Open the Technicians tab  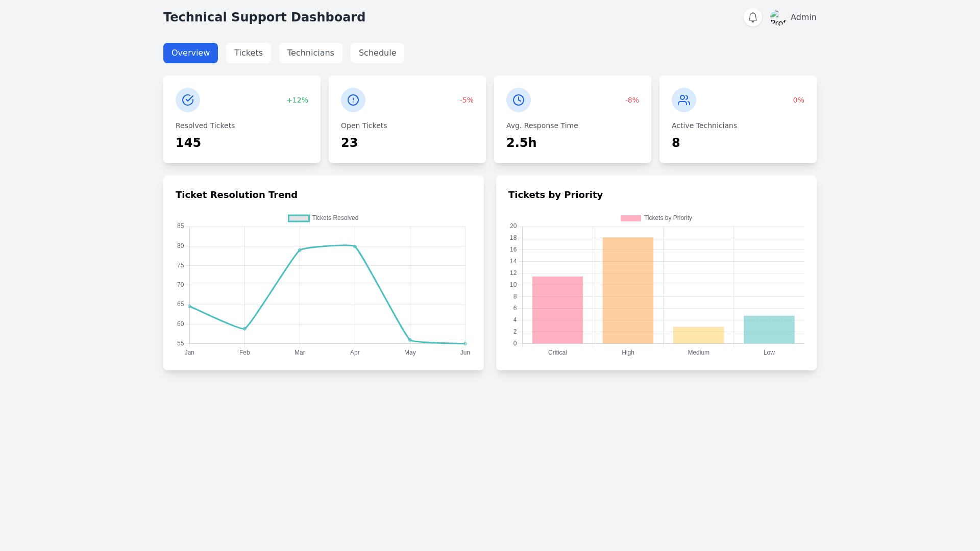coord(310,53)
